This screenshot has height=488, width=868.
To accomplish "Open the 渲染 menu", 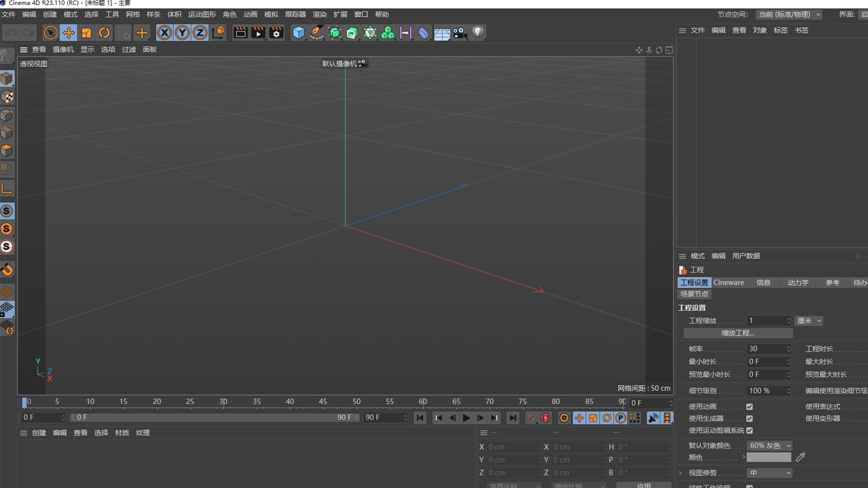I will pyautogui.click(x=320, y=14).
